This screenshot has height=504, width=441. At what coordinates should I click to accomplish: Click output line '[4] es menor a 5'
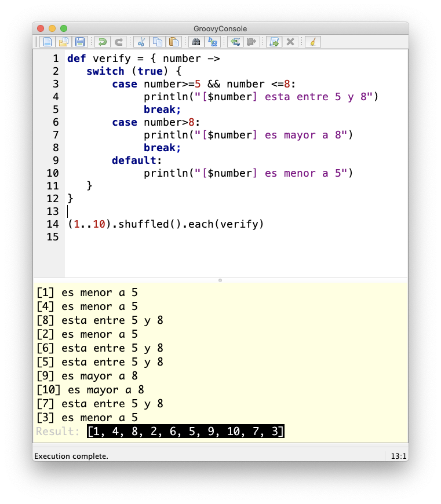click(87, 306)
